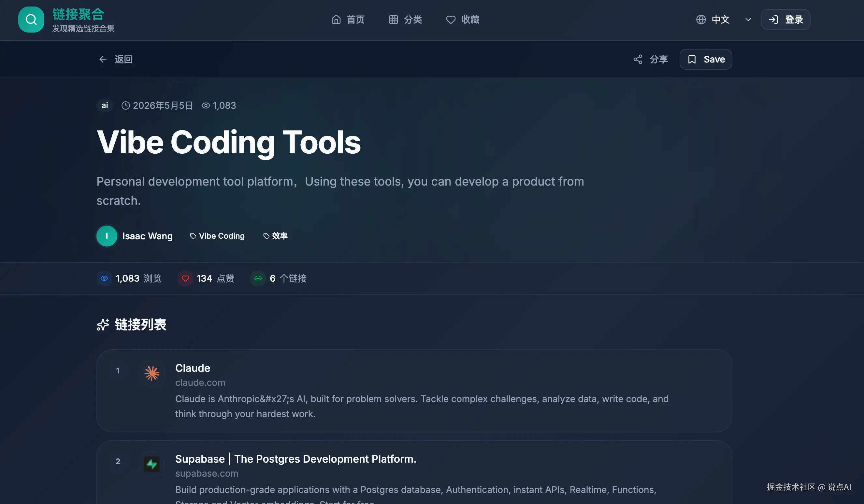Click the claude.com URL text
This screenshot has height=504, width=864.
(x=200, y=383)
